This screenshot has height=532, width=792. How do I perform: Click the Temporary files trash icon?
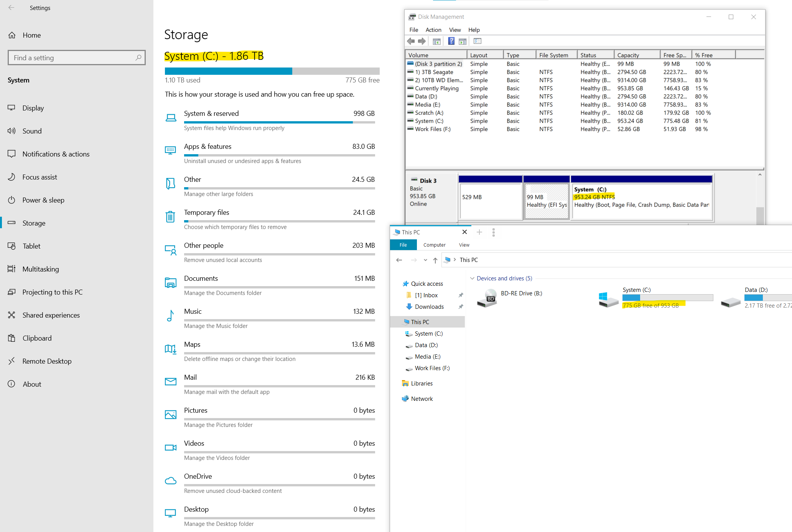coord(170,217)
